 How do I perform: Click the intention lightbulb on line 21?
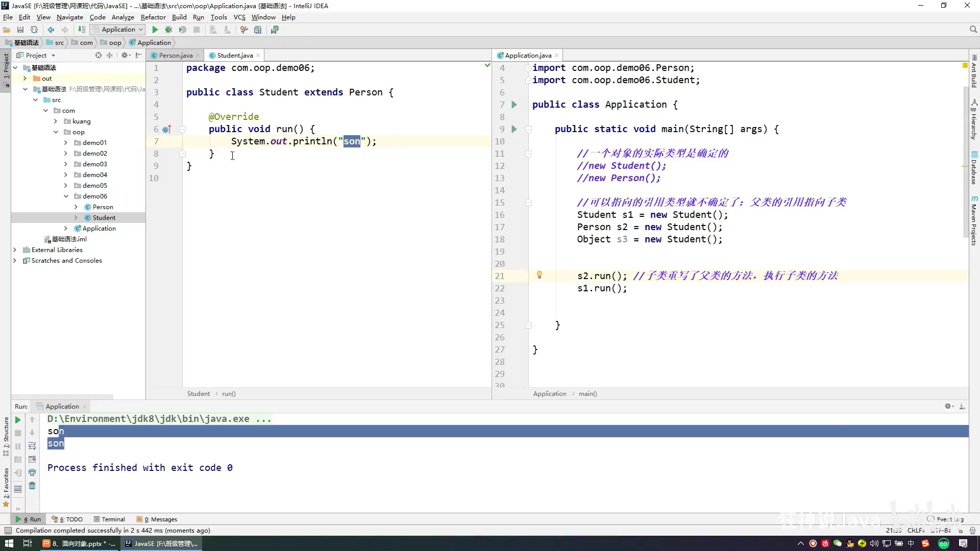click(x=539, y=275)
